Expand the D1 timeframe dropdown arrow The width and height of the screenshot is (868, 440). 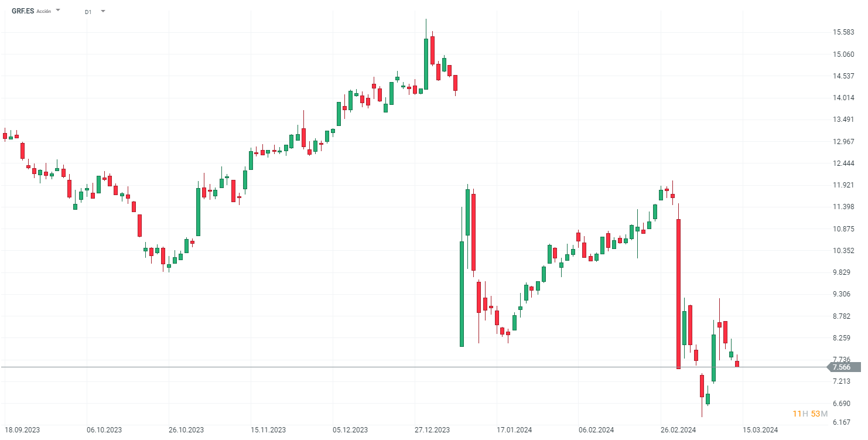tap(103, 11)
